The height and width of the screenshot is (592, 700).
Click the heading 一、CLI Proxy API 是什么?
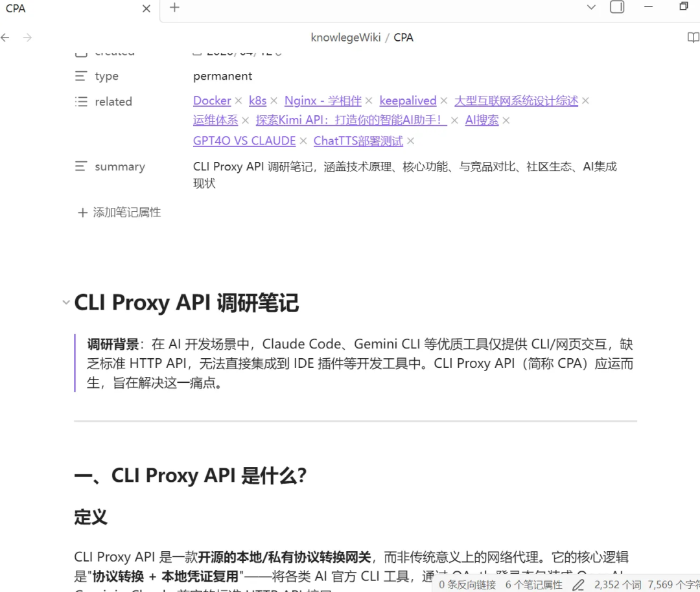[190, 475]
